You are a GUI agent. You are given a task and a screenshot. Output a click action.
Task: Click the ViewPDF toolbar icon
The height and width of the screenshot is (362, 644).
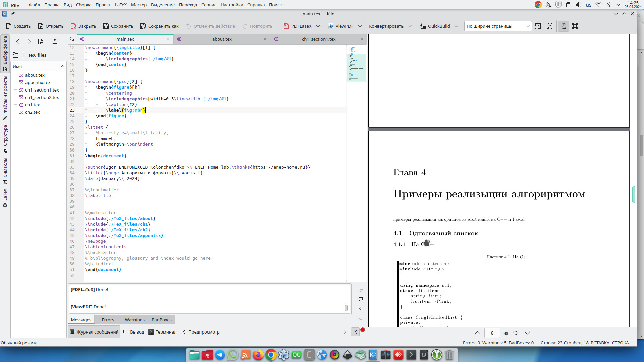(331, 26)
